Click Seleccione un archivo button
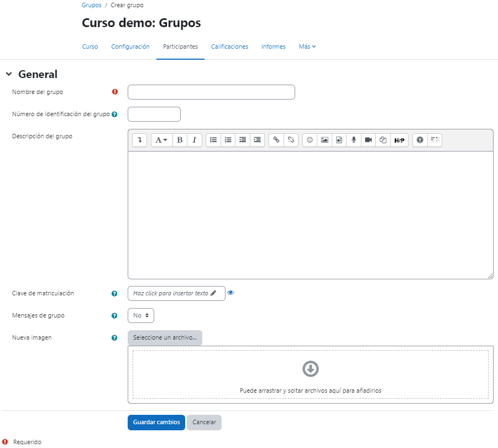This screenshot has height=448, width=498. coord(165,337)
